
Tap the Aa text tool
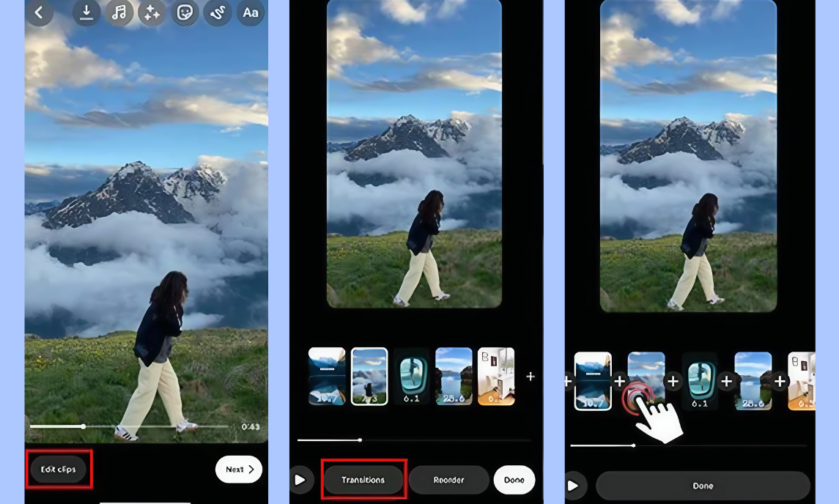[251, 12]
